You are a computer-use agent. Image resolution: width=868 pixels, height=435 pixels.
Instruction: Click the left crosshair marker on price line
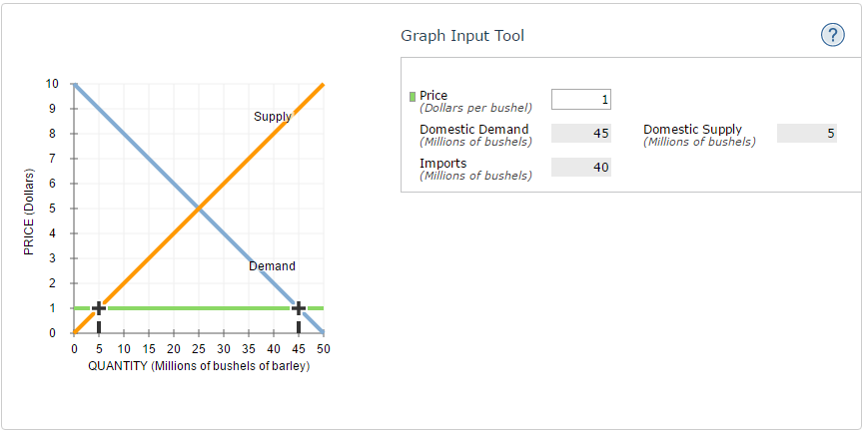tap(99, 308)
